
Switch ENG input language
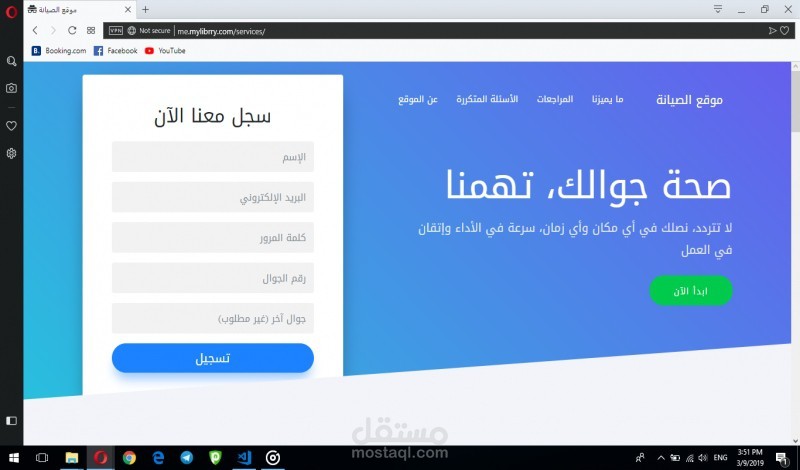(x=720, y=458)
